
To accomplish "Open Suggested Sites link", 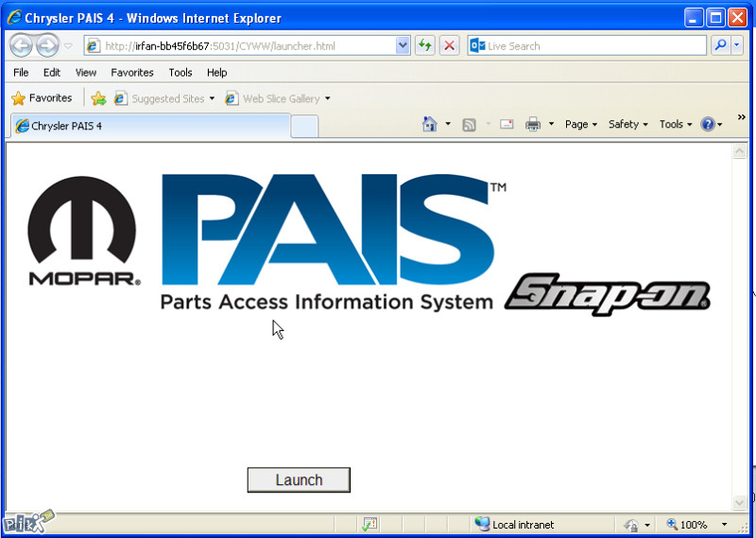I will pyautogui.click(x=163, y=98).
